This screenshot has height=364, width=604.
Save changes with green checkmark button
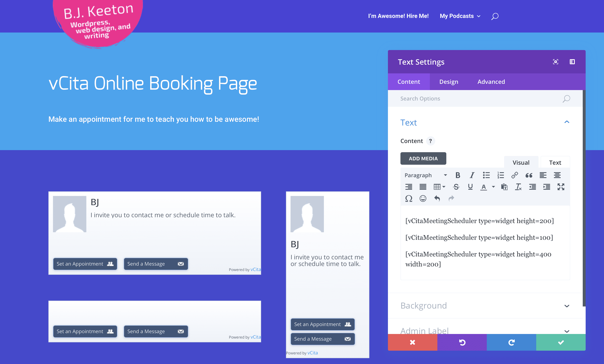(x=561, y=342)
